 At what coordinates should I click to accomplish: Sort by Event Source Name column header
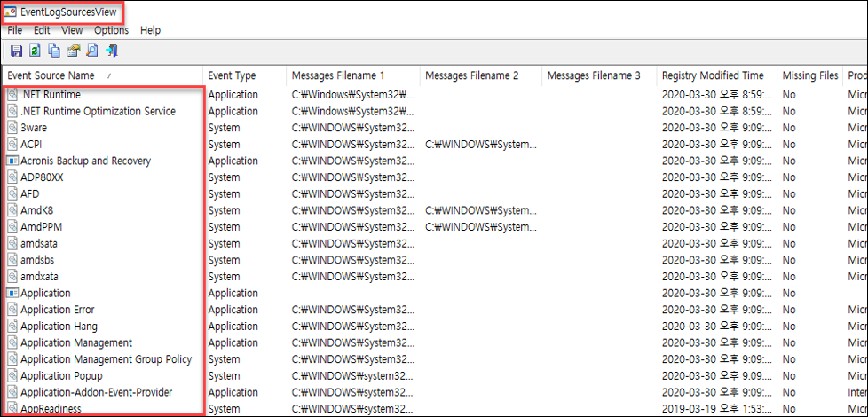[103, 75]
